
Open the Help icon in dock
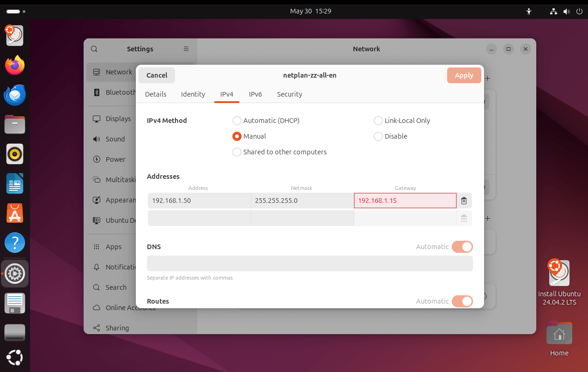(15, 243)
